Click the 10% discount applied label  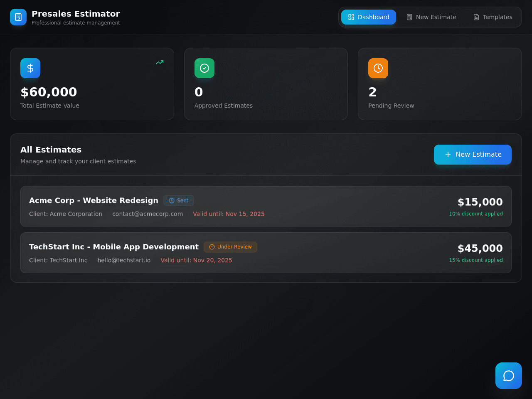coord(476,214)
